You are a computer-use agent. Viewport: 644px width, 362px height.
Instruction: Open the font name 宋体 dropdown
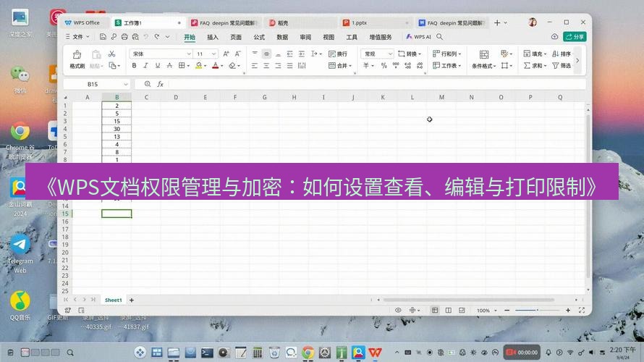(x=189, y=54)
